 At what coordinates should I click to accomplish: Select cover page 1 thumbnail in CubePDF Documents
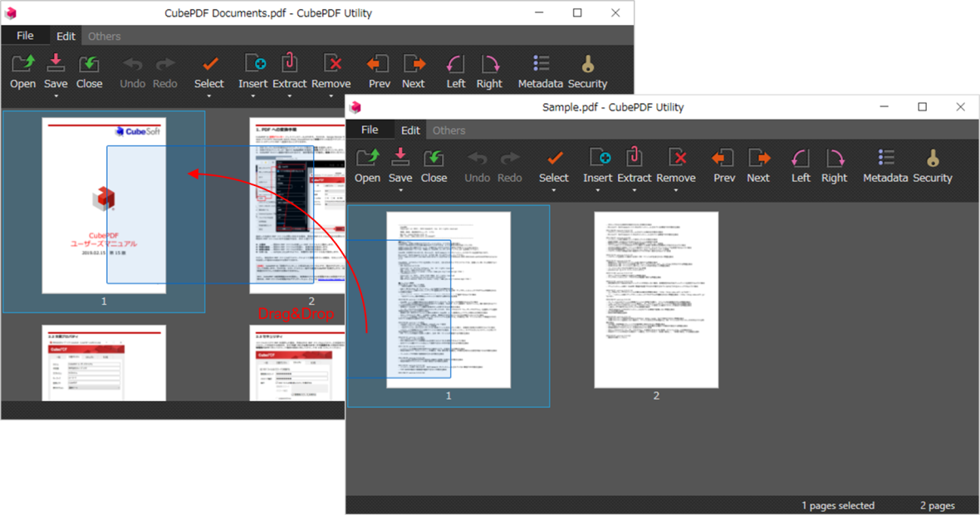coord(104,206)
